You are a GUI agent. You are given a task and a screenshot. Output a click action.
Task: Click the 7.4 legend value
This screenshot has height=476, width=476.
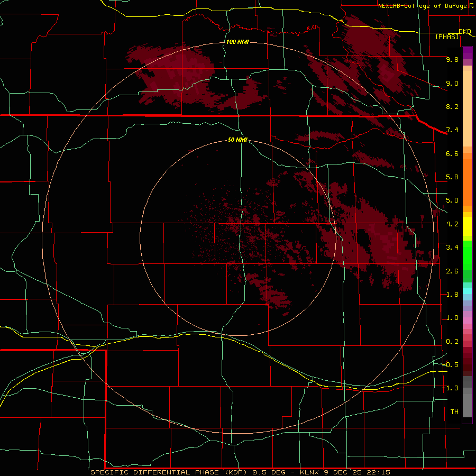(452, 130)
